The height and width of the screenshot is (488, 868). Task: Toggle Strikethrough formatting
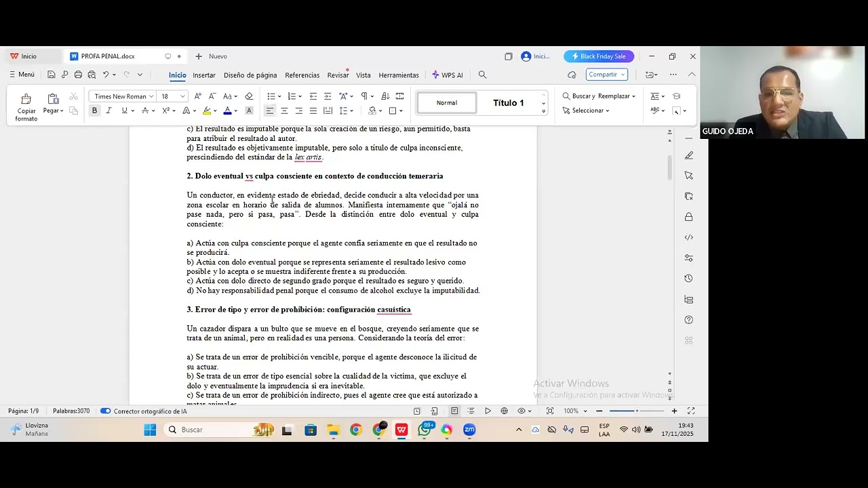pyautogui.click(x=145, y=110)
